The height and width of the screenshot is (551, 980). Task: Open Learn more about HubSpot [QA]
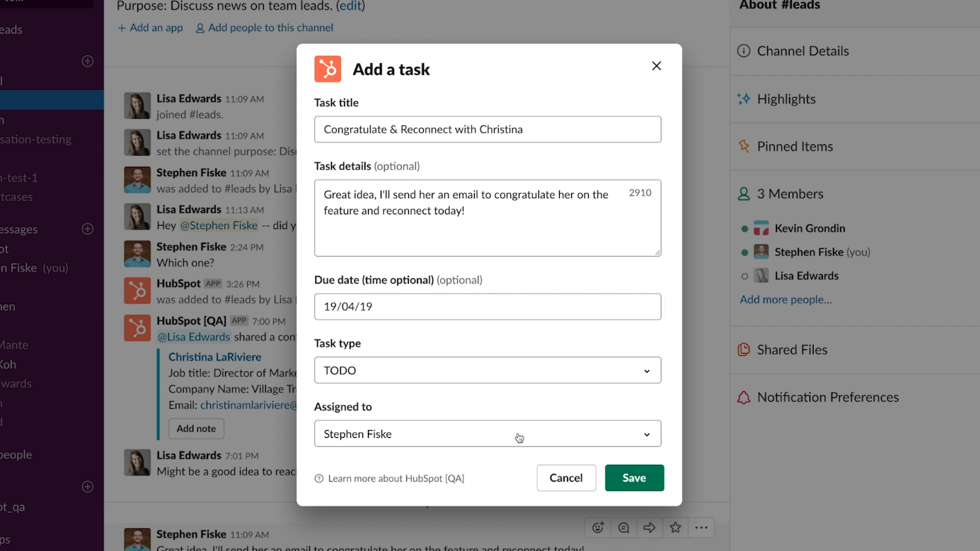coord(396,479)
